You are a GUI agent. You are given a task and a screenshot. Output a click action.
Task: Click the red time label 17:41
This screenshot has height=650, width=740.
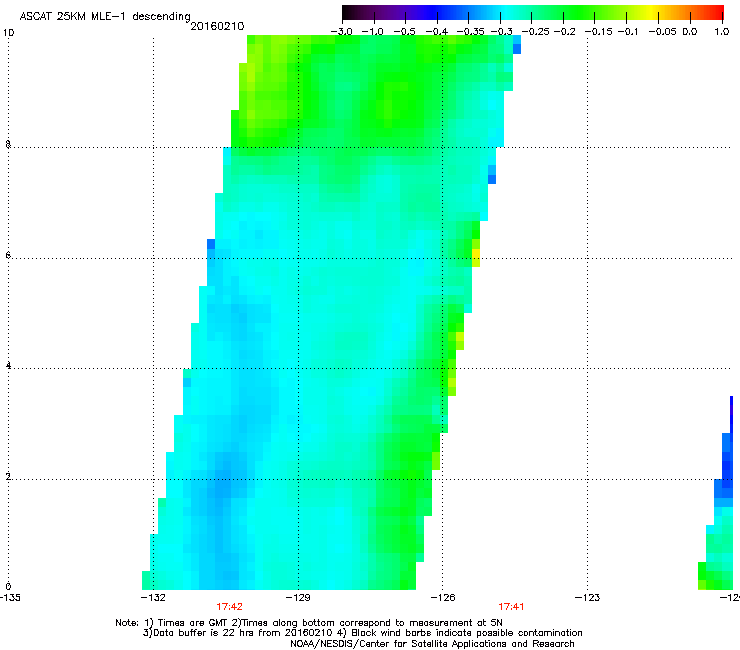511,607
